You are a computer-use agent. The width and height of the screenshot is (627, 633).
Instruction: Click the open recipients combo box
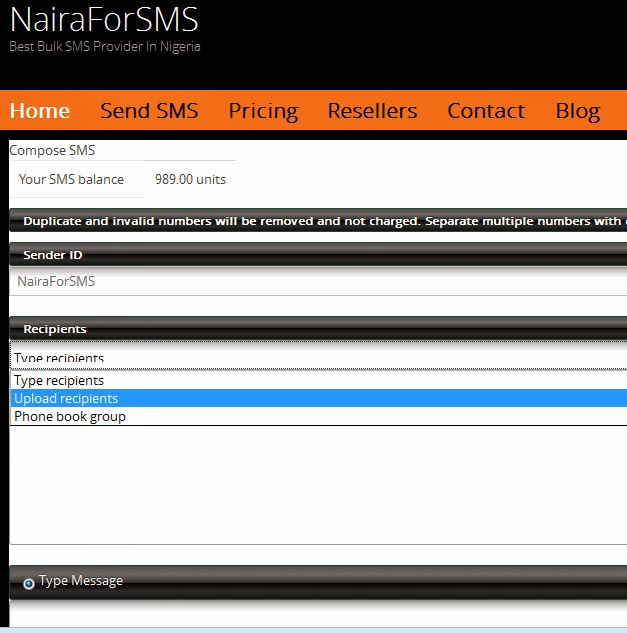pos(318,355)
